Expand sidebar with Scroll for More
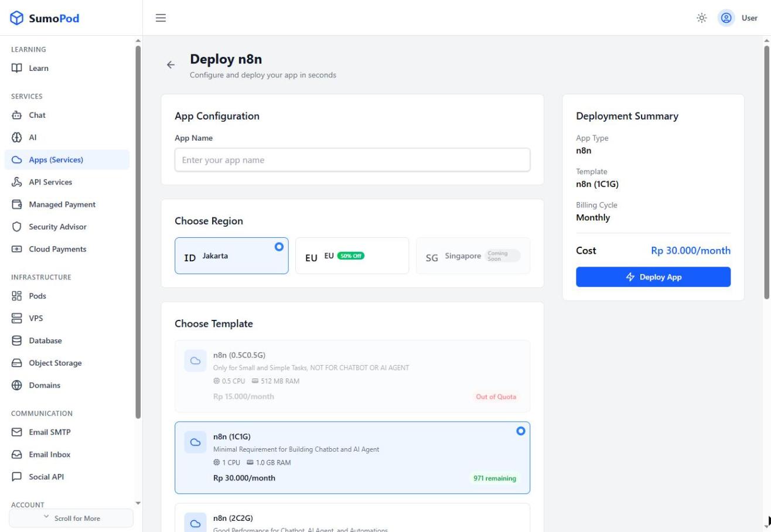Image resolution: width=771 pixels, height=532 pixels. pyautogui.click(x=71, y=518)
